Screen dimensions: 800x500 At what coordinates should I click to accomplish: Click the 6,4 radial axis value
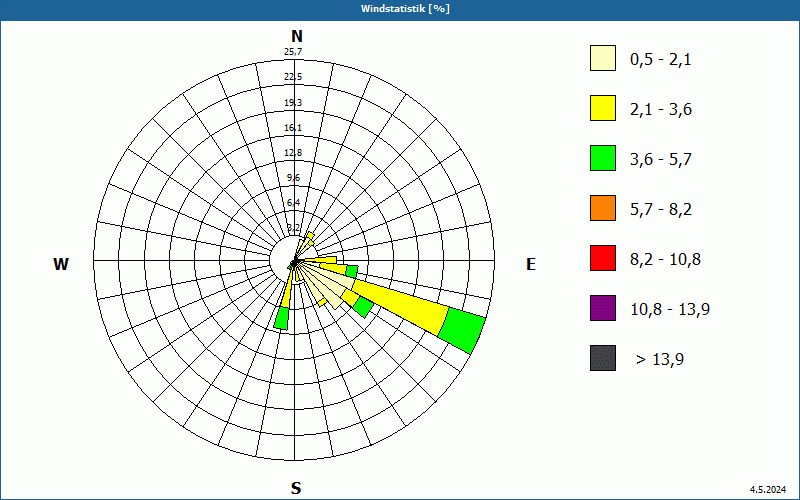click(x=293, y=203)
